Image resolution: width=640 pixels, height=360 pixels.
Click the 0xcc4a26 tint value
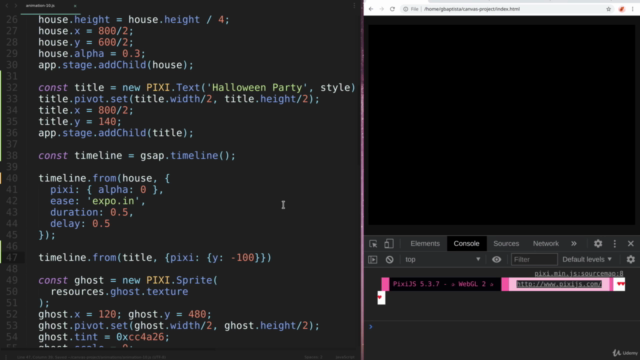(140, 337)
